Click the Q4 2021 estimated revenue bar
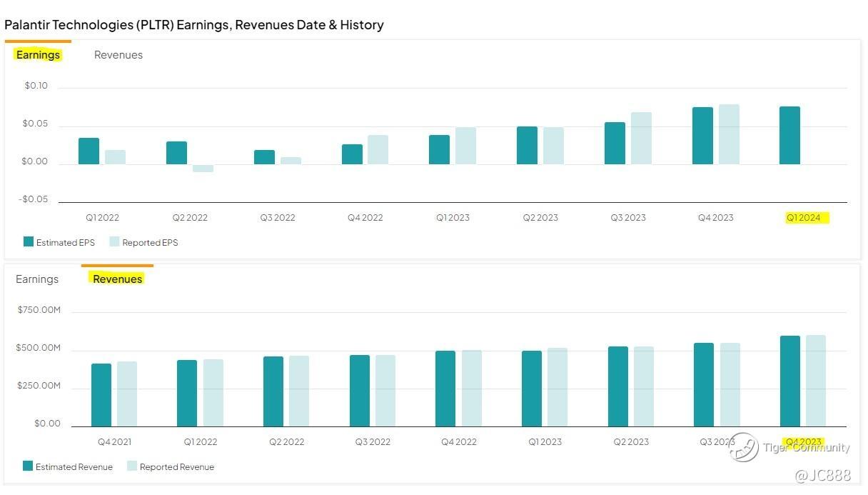This screenshot has width=868, height=495. (x=101, y=395)
